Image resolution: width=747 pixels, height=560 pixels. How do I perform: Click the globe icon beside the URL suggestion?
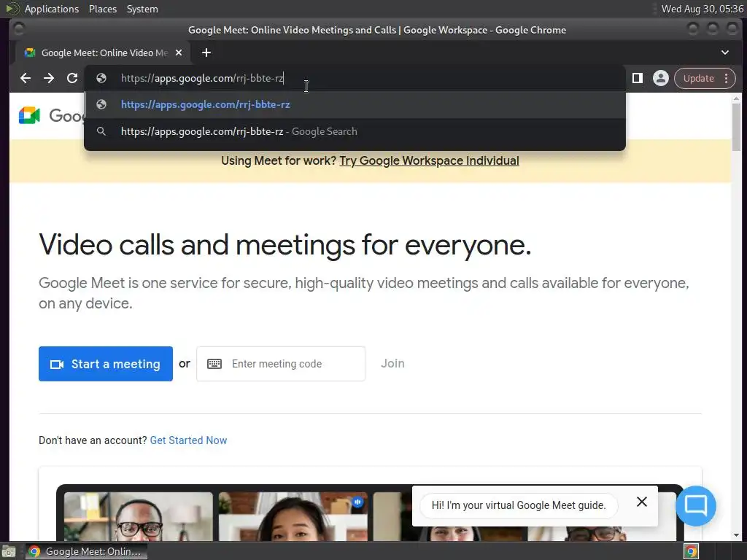(x=101, y=104)
